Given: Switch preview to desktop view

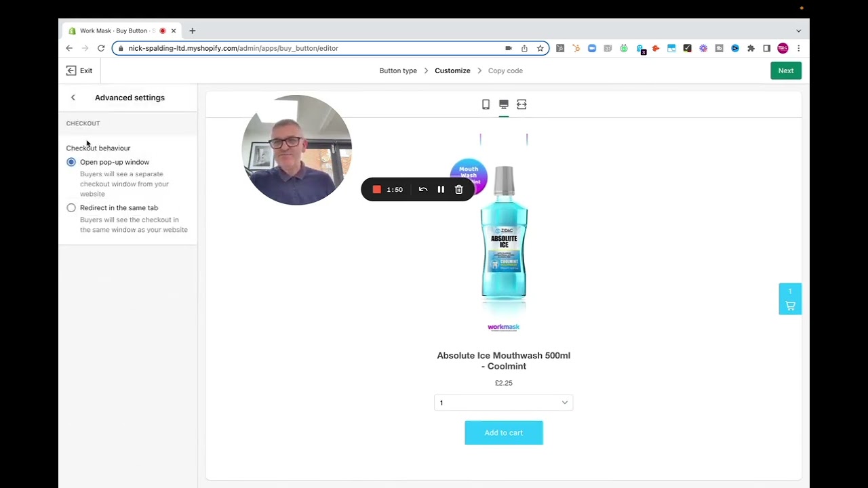Looking at the screenshot, I should click(x=504, y=104).
